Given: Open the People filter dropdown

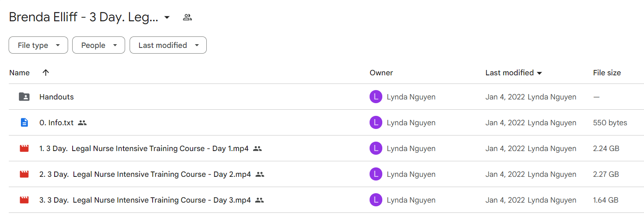Looking at the screenshot, I should (98, 45).
